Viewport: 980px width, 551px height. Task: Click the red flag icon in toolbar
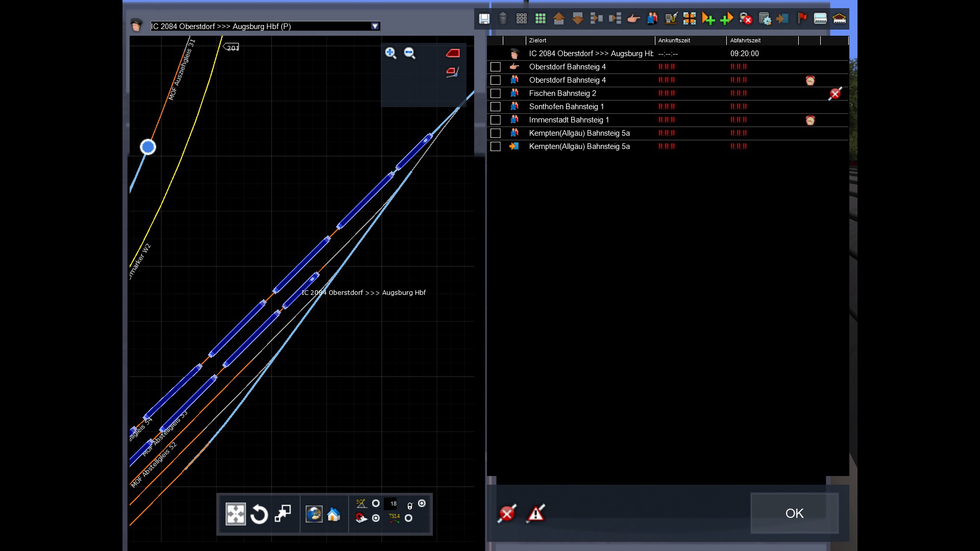click(802, 19)
